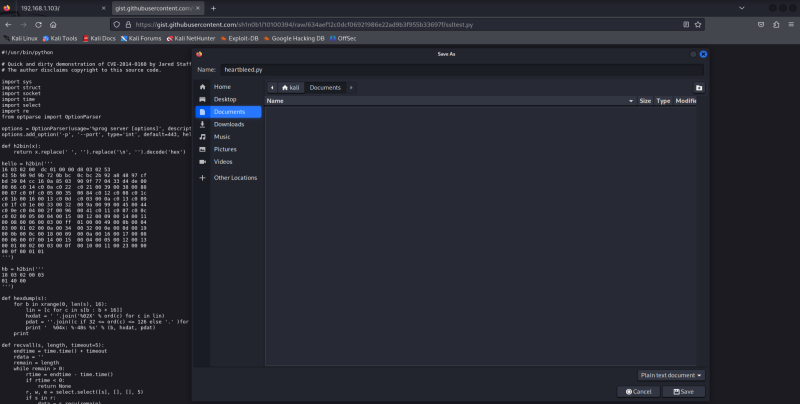Reload the current page

pyautogui.click(x=38, y=24)
